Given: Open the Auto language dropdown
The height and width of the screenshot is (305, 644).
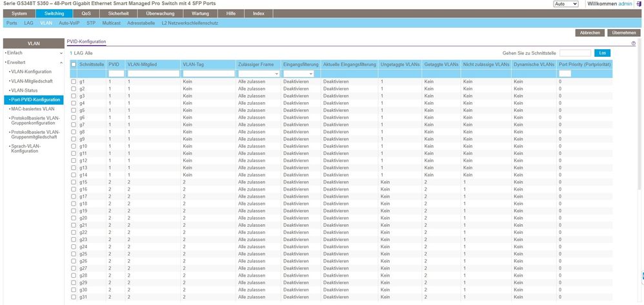Looking at the screenshot, I should [x=566, y=4].
